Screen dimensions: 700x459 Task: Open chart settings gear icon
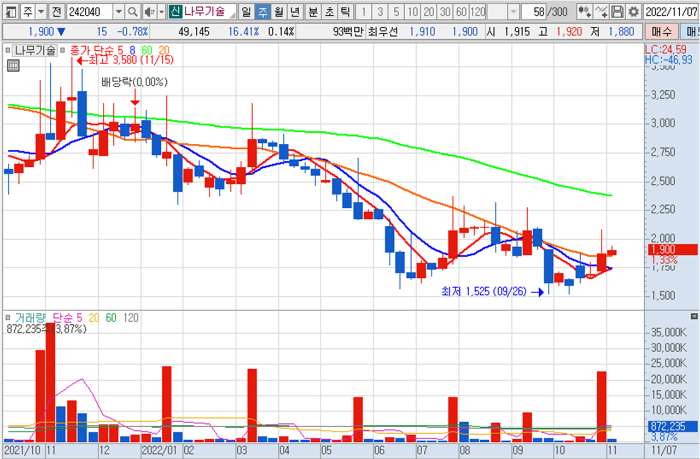(x=633, y=12)
